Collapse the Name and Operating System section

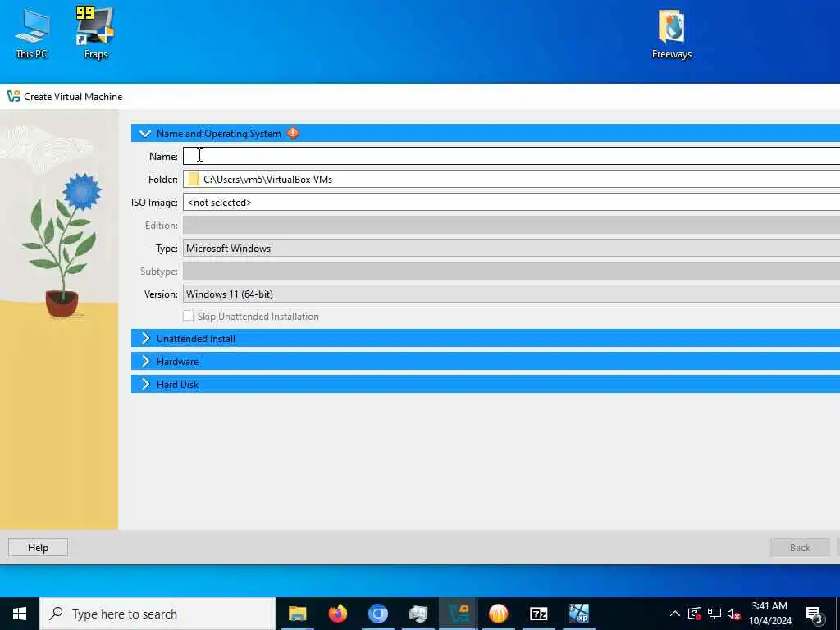pyautogui.click(x=144, y=133)
